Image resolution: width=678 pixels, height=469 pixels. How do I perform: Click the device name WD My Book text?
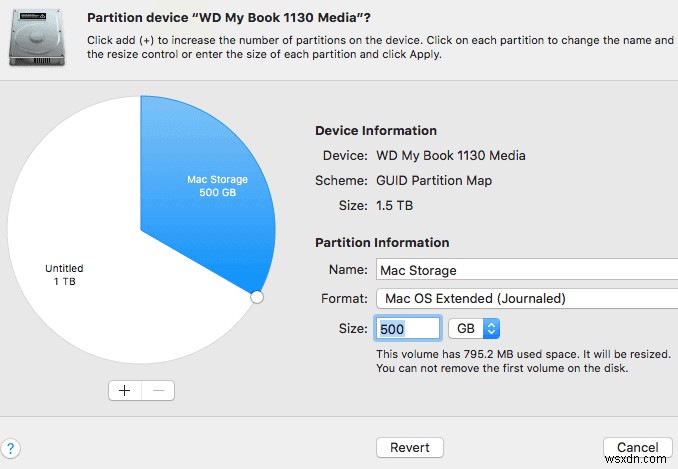[x=450, y=156]
